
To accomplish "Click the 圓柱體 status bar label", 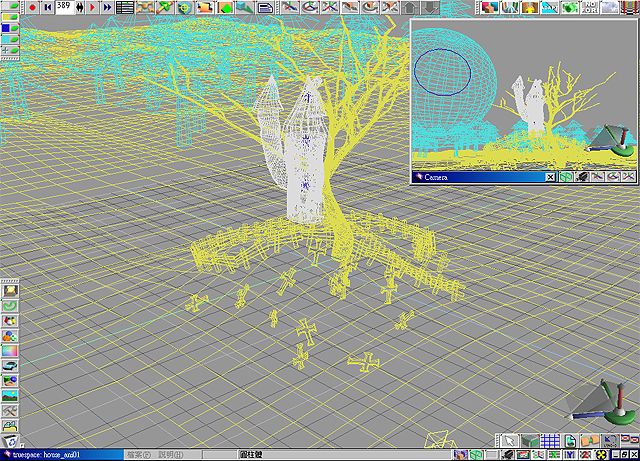I will [250, 454].
